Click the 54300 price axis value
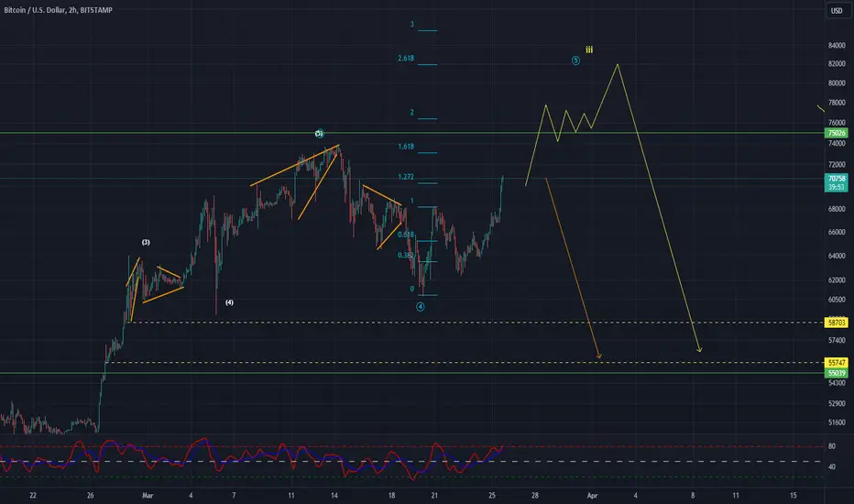This screenshot has height=504, width=854. (837, 383)
